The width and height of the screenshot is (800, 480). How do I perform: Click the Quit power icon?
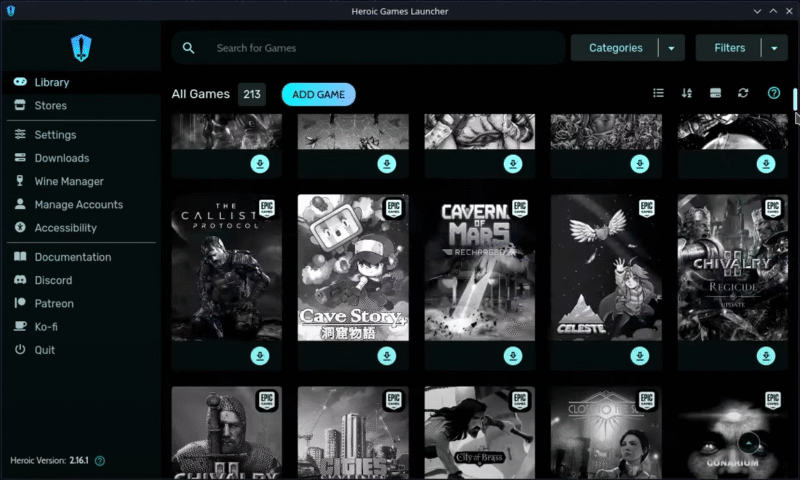coord(20,349)
